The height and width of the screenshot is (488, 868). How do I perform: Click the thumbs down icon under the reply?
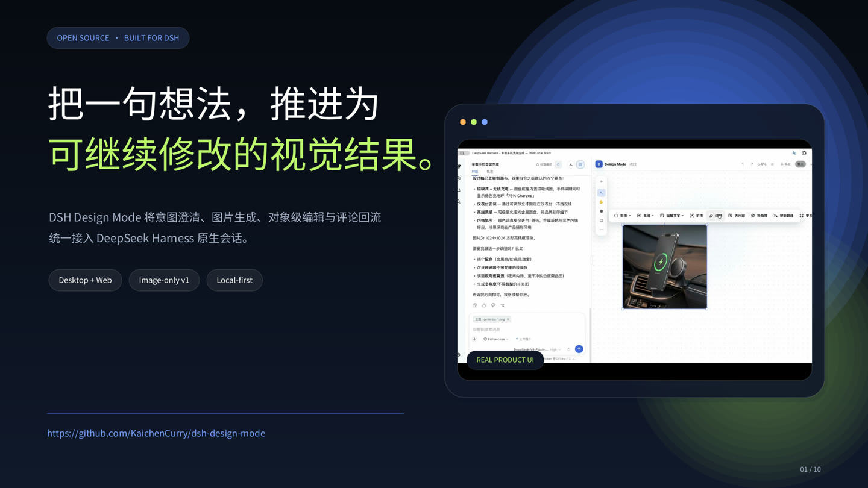point(493,305)
